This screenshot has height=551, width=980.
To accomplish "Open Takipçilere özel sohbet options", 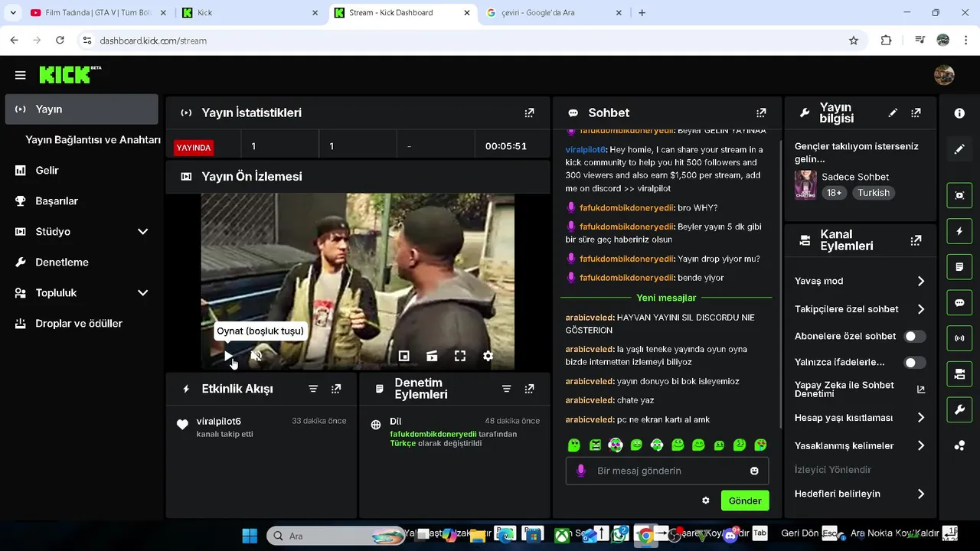I will [x=860, y=309].
